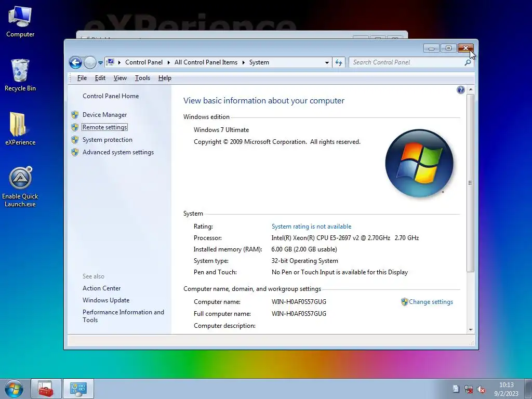Image resolution: width=532 pixels, height=399 pixels.
Task: Click the blue Help question mark icon
Action: coord(460,90)
